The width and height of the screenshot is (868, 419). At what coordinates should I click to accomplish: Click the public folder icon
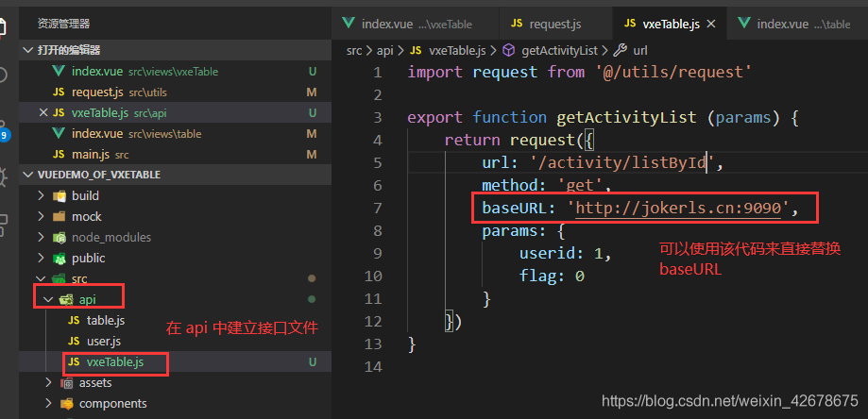point(59,259)
